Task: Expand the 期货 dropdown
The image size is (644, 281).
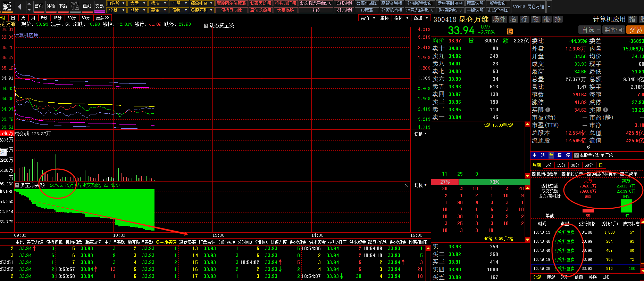Action: tap(137, 10)
